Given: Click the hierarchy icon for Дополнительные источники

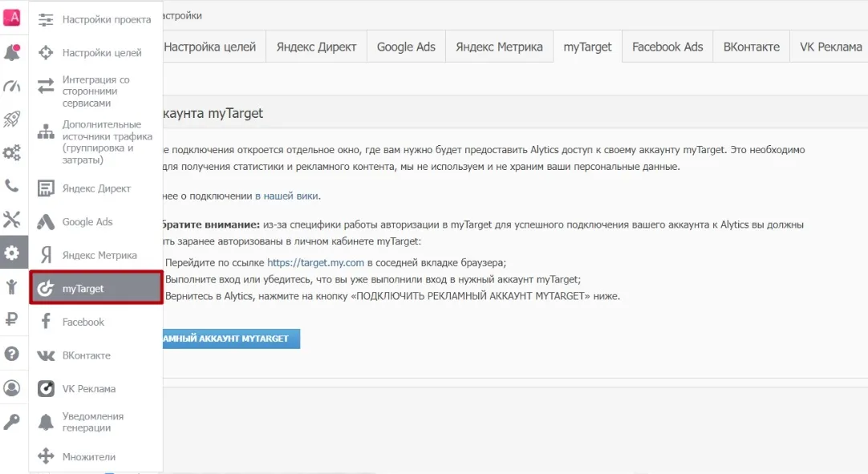Looking at the screenshot, I should [x=46, y=132].
